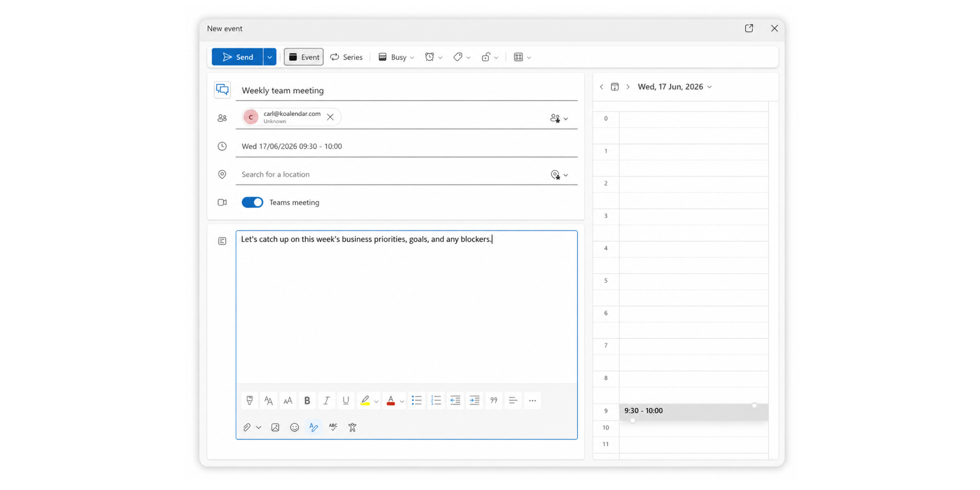This screenshot has width=980, height=490.
Task: Close the New event dialog
Action: click(774, 28)
